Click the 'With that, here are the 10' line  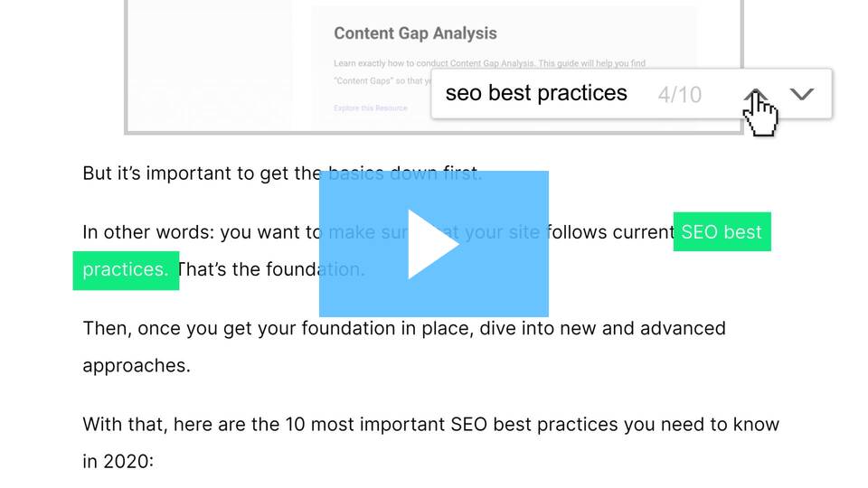click(430, 425)
